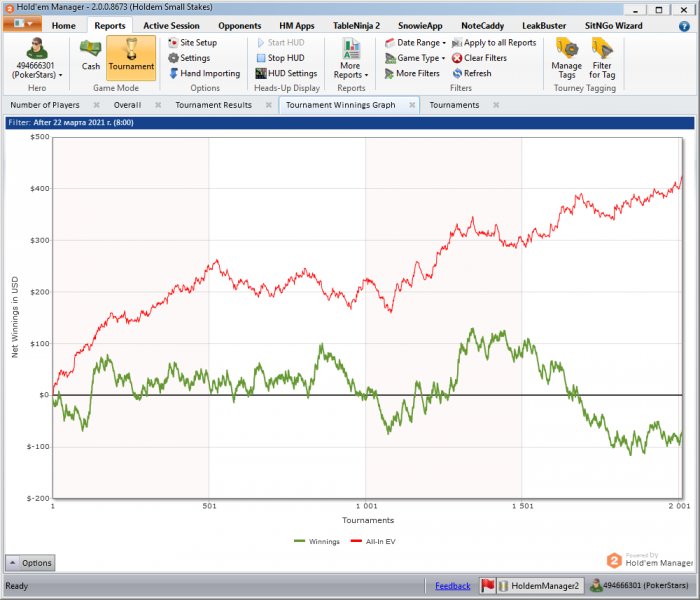Switch to Number of Players report tab
700x600 pixels.
45,105
